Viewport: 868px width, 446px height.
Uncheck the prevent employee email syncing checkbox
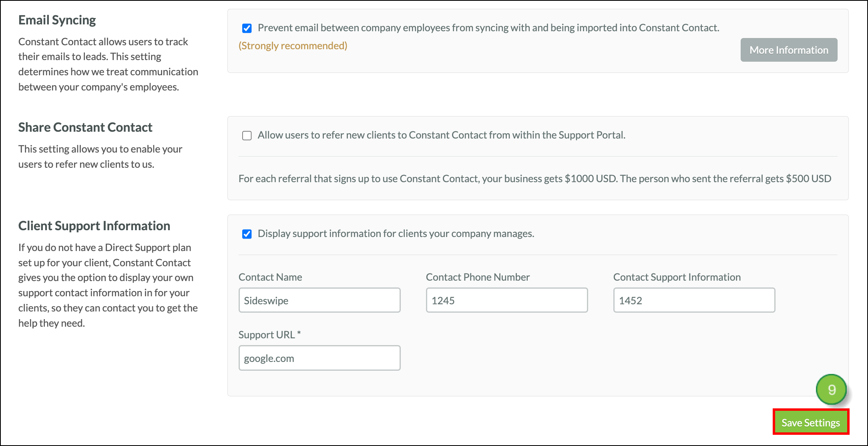point(247,28)
